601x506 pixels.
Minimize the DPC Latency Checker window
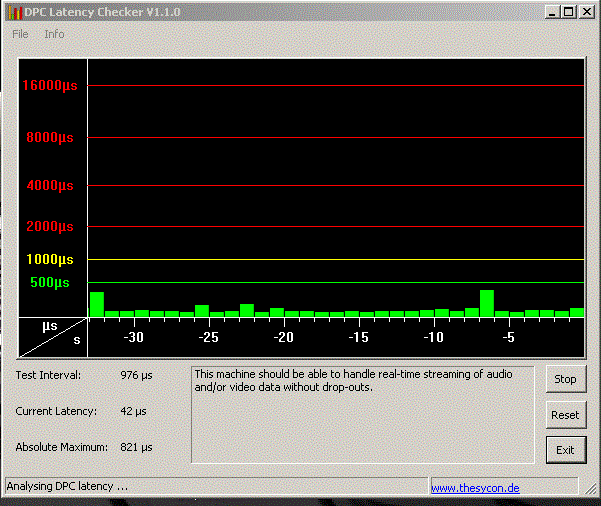(x=552, y=12)
